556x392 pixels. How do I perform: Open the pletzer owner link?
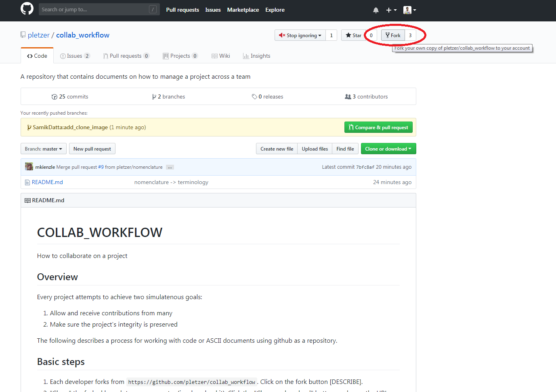[x=39, y=35]
